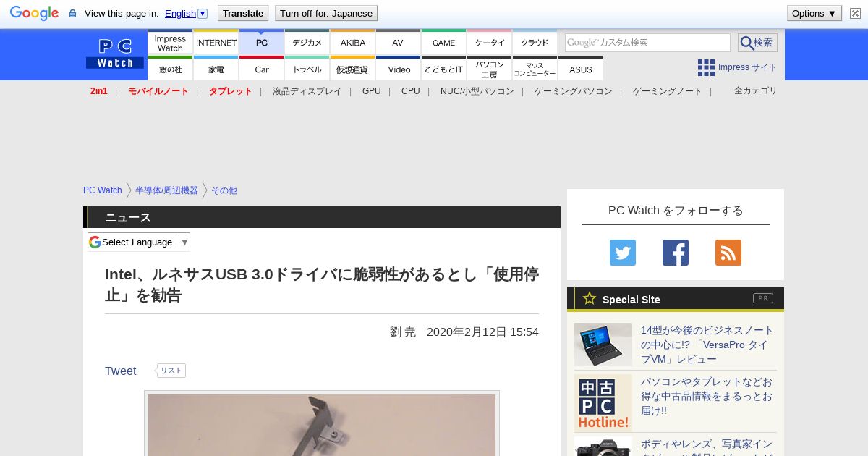The image size is (868, 456).
Task: Open the Impress Watch tab
Action: pos(170,43)
